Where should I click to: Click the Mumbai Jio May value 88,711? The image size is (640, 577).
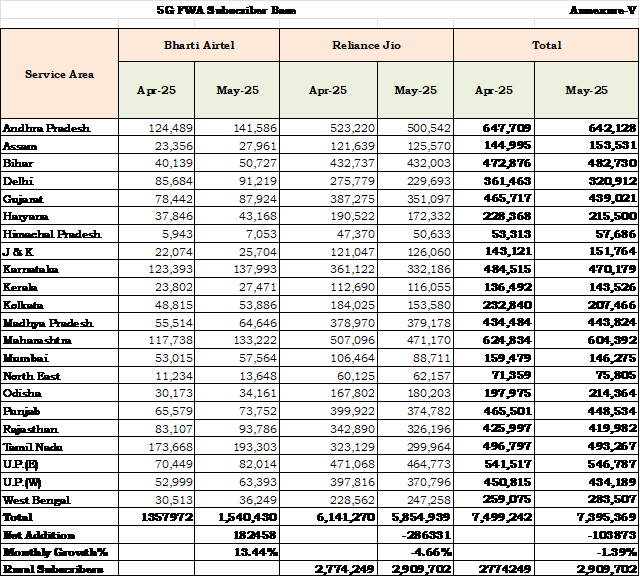431,358
